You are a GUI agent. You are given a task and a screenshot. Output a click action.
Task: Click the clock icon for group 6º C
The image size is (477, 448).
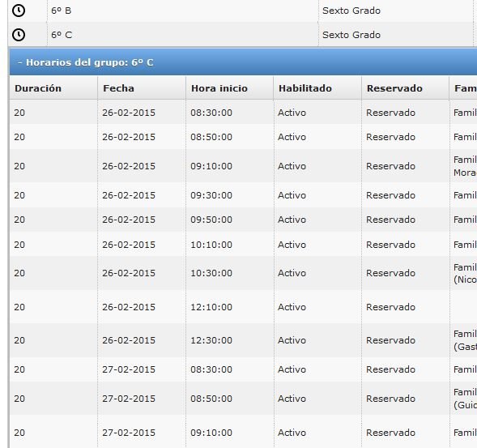[19, 35]
